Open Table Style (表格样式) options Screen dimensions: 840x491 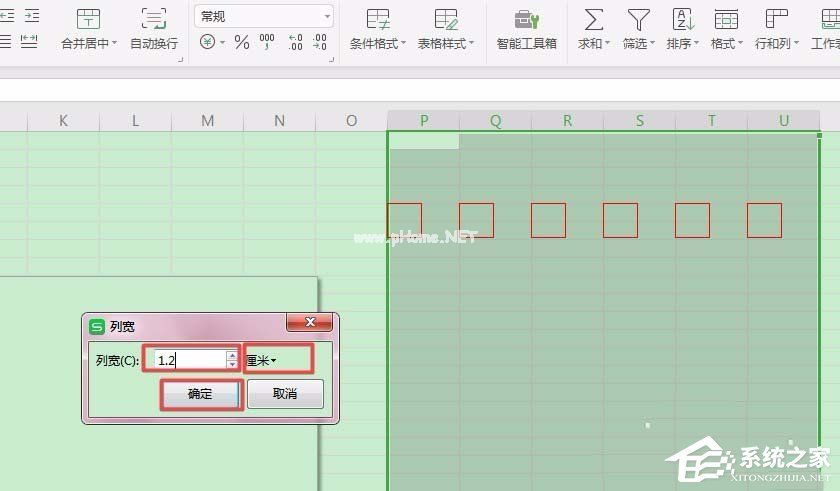[446, 19]
